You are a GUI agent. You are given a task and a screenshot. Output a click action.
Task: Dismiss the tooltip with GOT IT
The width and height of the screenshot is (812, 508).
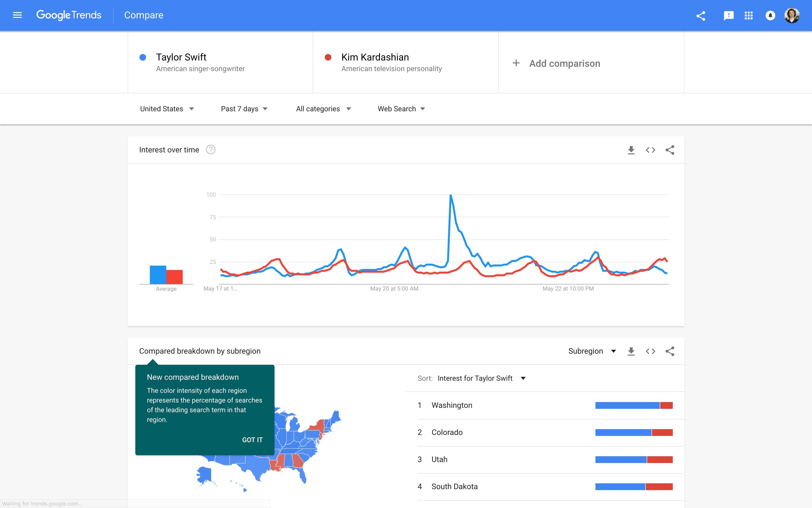coord(252,440)
